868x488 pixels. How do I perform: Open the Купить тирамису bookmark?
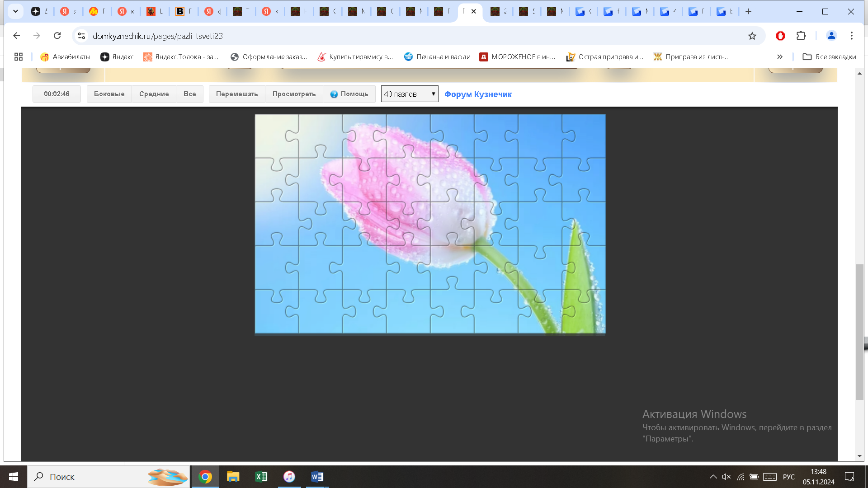(355, 56)
